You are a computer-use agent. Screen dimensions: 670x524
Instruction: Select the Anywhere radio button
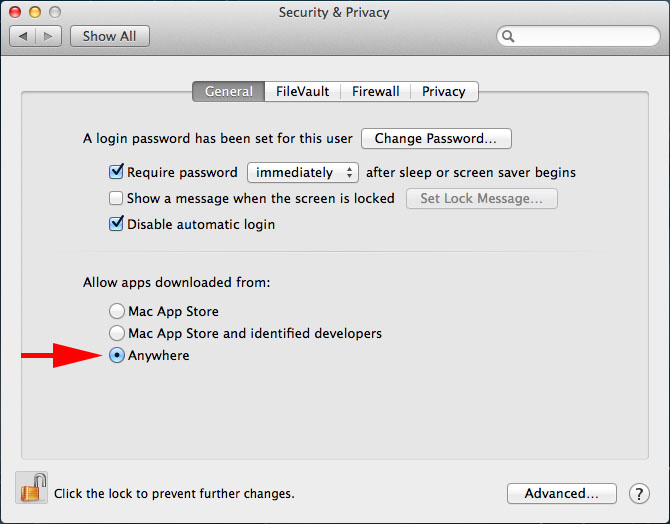(117, 355)
